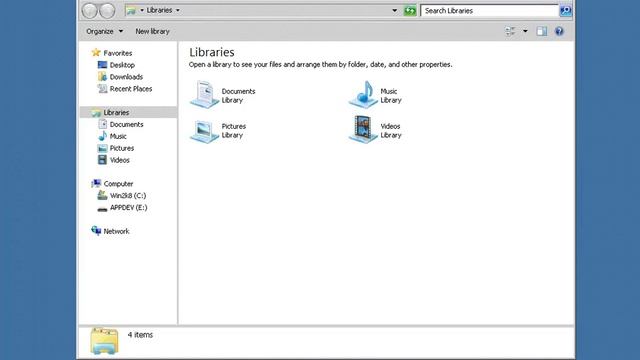Open the view options dropdown arrow
Viewport: 640px width, 360px height.
click(525, 31)
